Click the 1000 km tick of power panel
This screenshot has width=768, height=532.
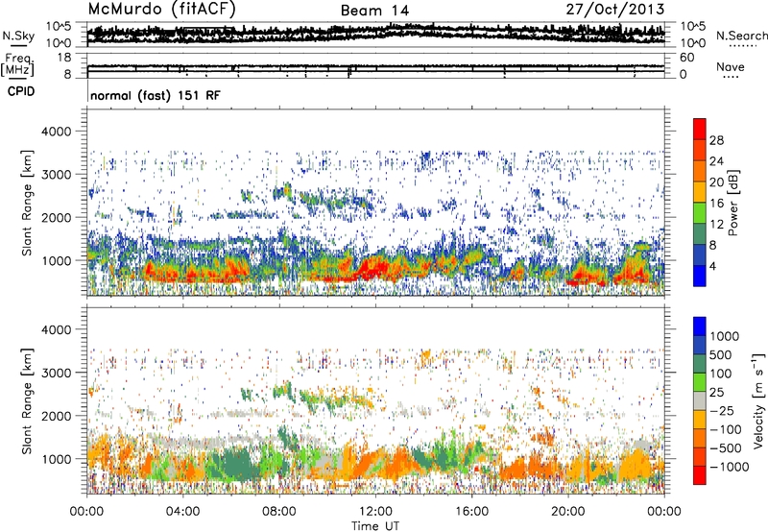pyautogui.click(x=56, y=260)
